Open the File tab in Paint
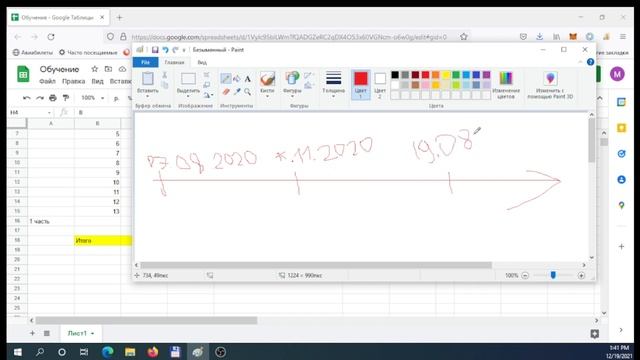Viewport: 640px width, 360px height. coord(145,62)
